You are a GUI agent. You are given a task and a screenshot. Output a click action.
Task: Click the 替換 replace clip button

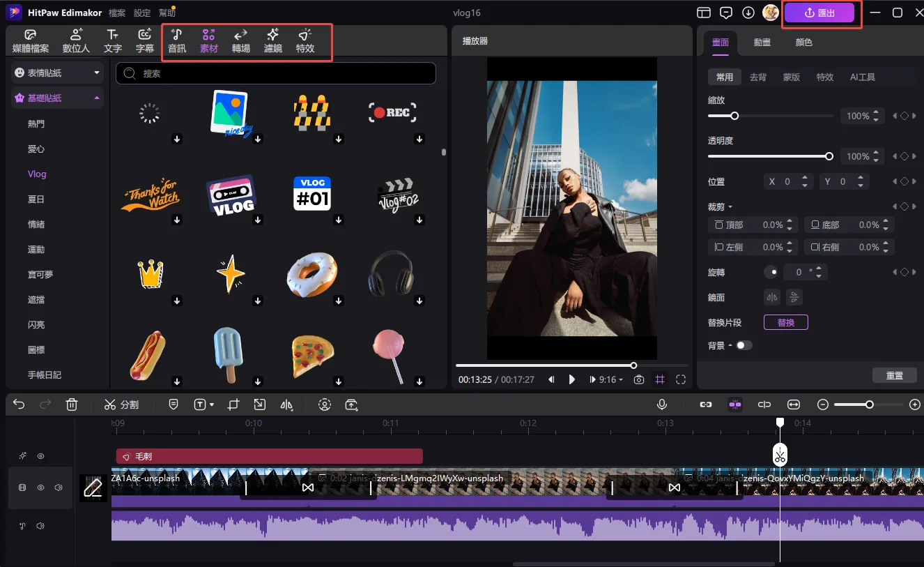(785, 323)
